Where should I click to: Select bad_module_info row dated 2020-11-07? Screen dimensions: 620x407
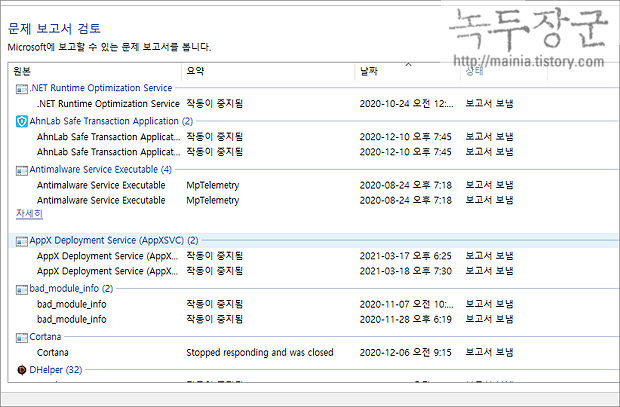click(x=313, y=304)
